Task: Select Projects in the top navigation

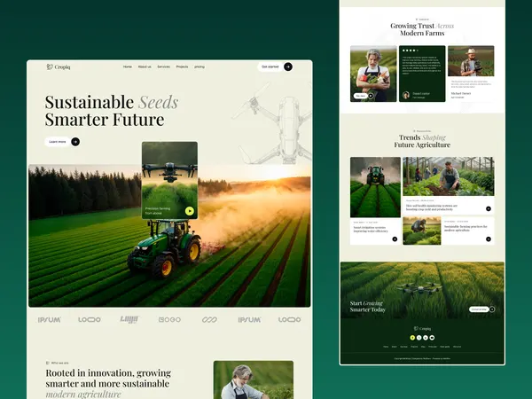Action: [x=182, y=66]
